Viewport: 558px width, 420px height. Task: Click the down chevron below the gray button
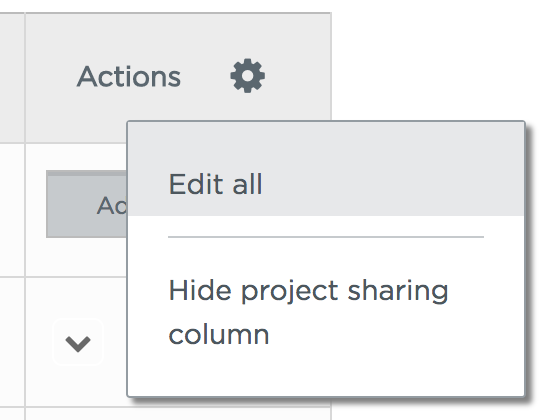tap(78, 343)
